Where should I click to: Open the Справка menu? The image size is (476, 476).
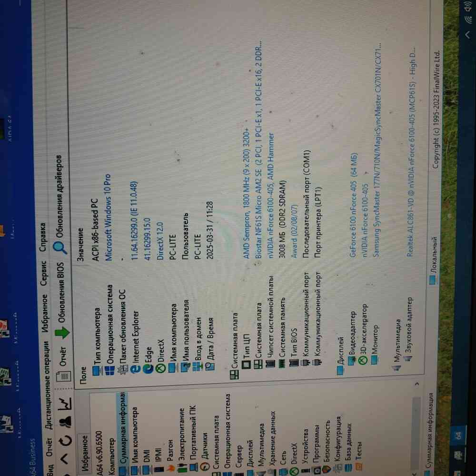tap(42, 238)
